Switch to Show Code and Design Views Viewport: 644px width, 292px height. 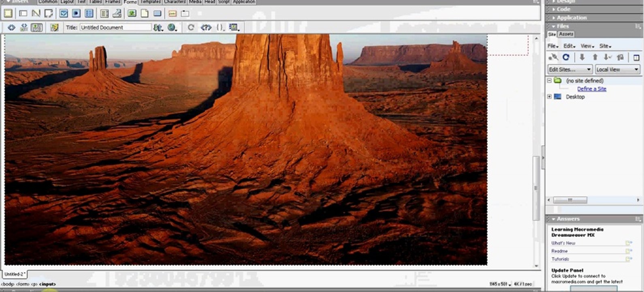point(24,28)
